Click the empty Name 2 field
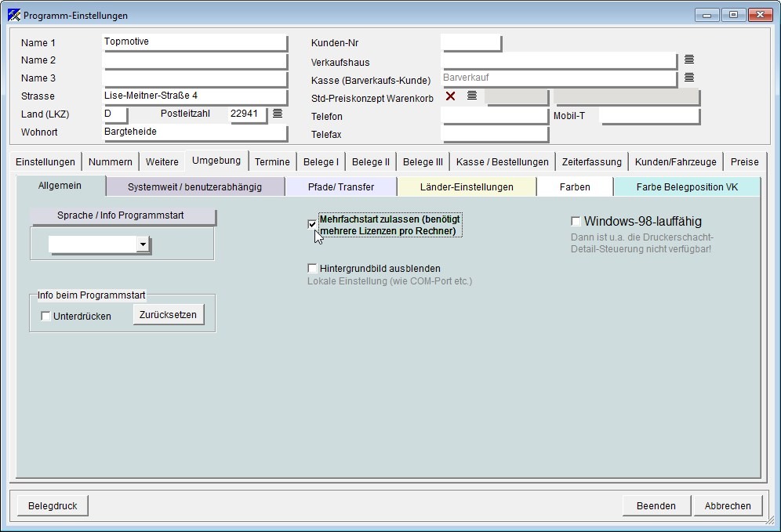Screen dimensions: 781x532 [194, 60]
